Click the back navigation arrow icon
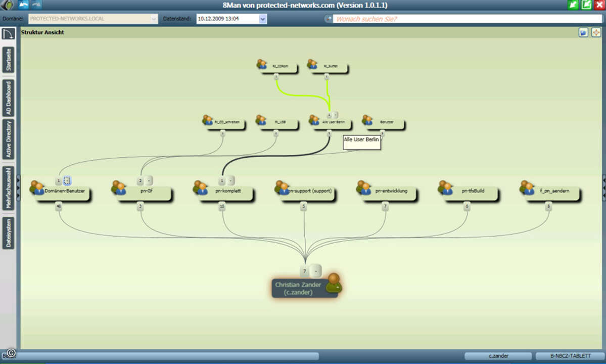 pyautogui.click(x=23, y=5)
